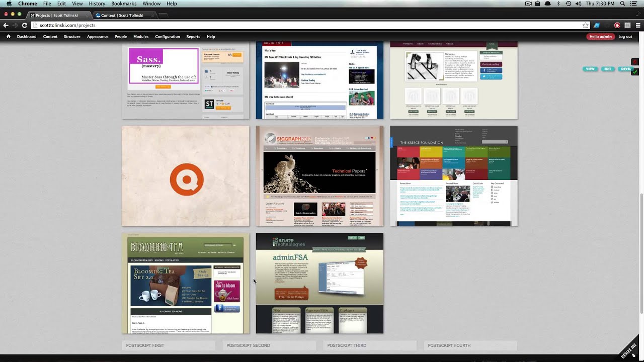Open Structure in admin toolbar
644x362 pixels.
(72, 37)
